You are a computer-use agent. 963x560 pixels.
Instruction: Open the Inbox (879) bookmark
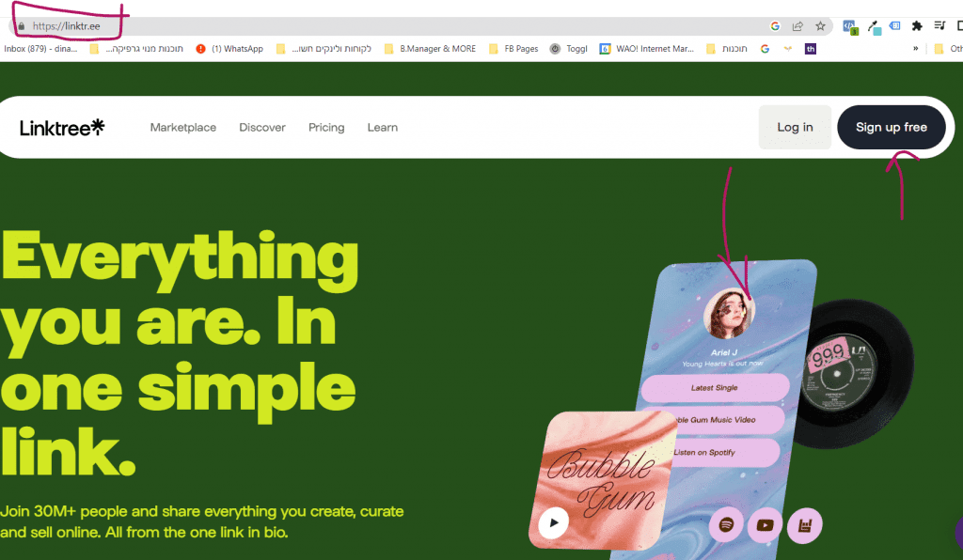point(40,49)
